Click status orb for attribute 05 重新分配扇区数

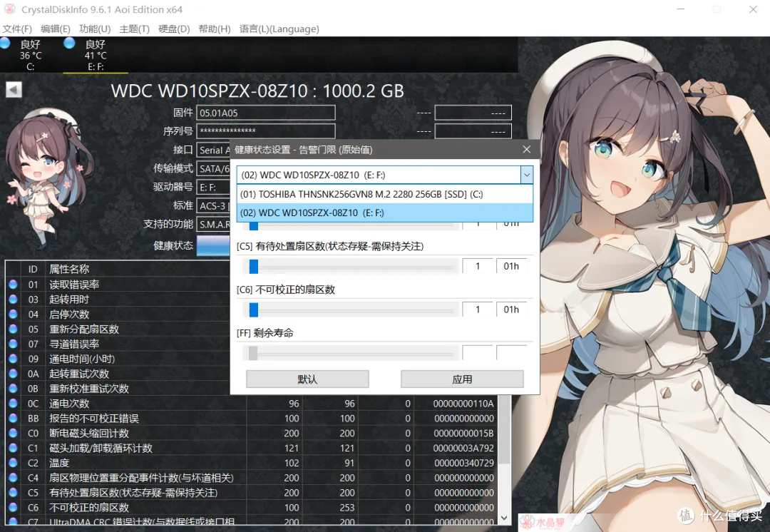(14, 329)
